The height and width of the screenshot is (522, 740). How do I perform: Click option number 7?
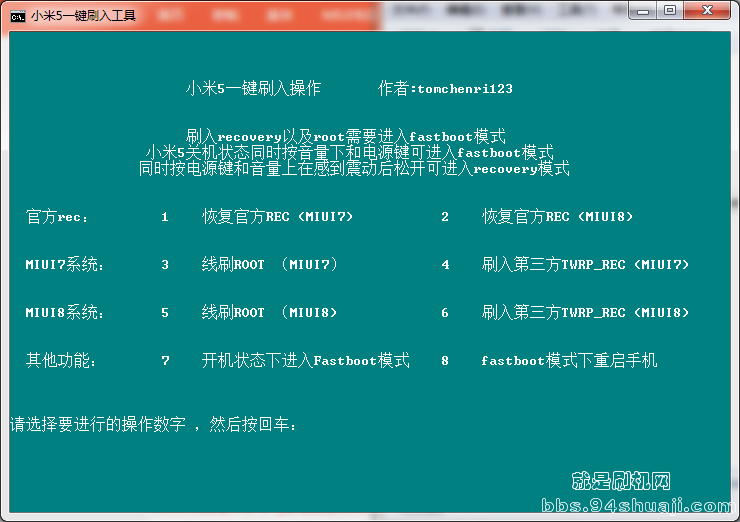tap(165, 361)
